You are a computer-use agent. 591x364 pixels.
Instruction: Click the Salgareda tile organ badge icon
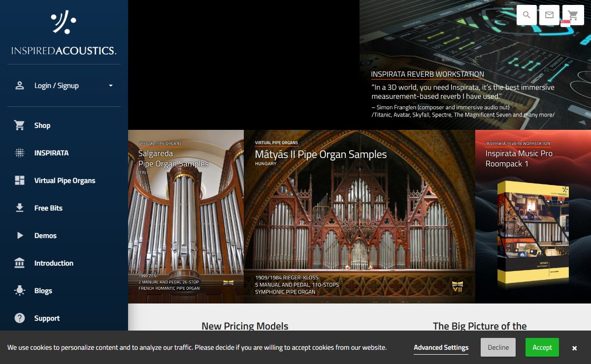pyautogui.click(x=228, y=283)
